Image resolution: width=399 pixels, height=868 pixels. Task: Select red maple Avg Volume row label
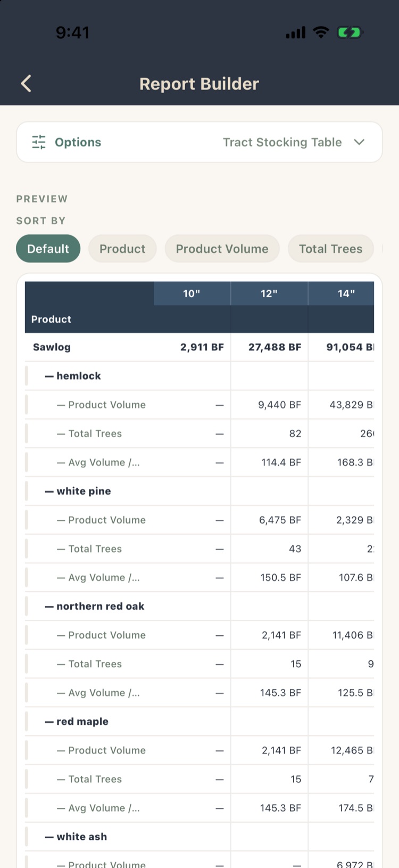(x=98, y=808)
